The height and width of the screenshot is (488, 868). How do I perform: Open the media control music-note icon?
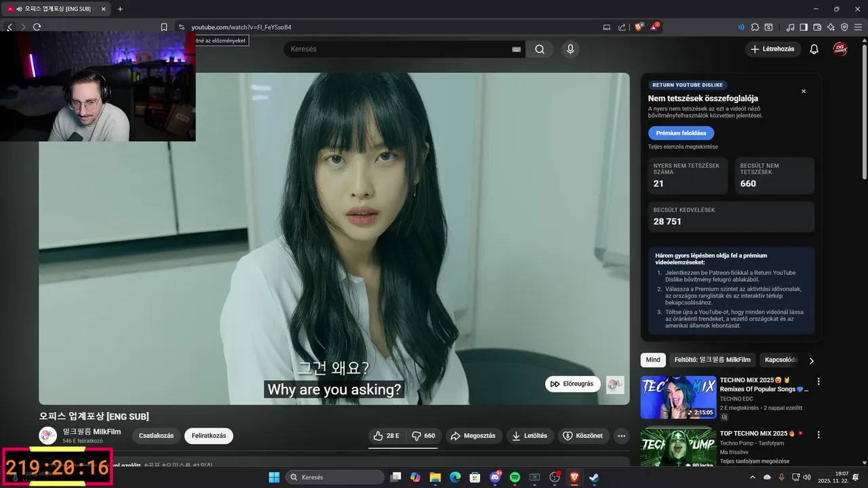(790, 27)
